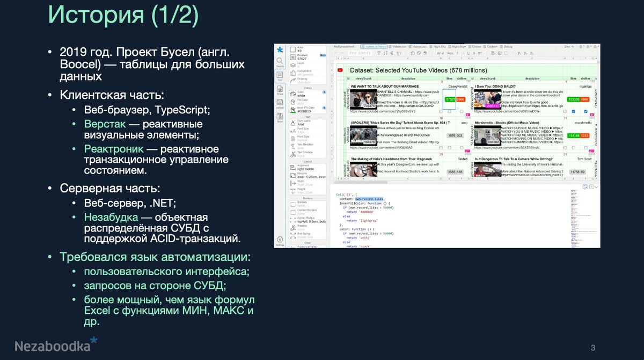Click the Margins icon
644x360 pixels.
pyautogui.click(x=293, y=175)
